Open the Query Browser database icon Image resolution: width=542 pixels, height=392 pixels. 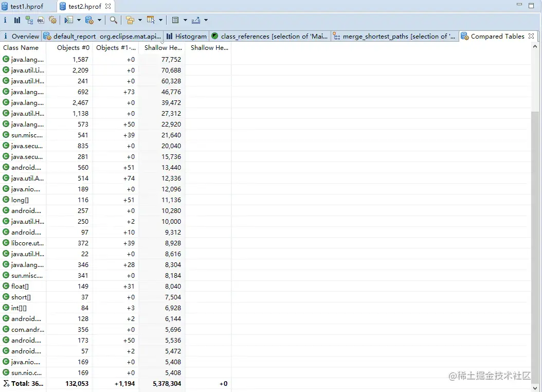89,20
